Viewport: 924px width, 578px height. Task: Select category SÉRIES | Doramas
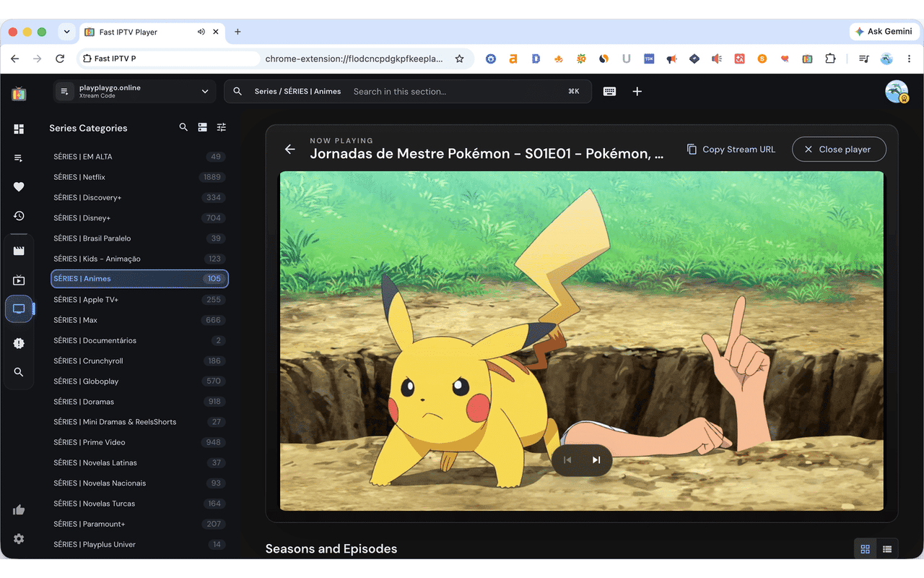click(139, 402)
